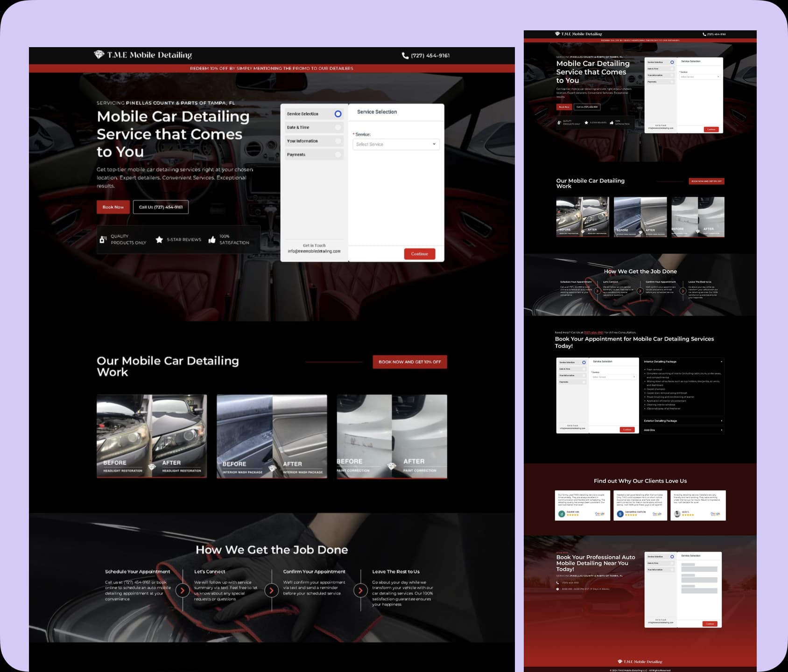Open the Select Service dropdown
788x672 pixels.
(x=396, y=144)
